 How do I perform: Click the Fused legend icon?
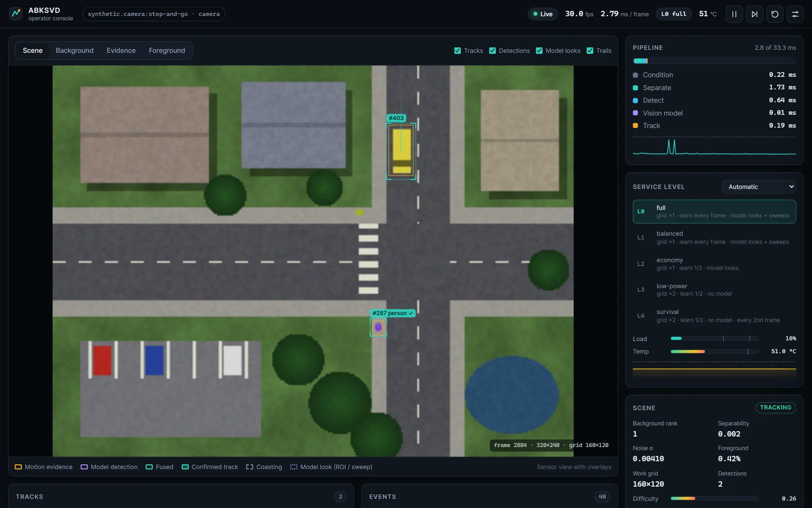149,467
